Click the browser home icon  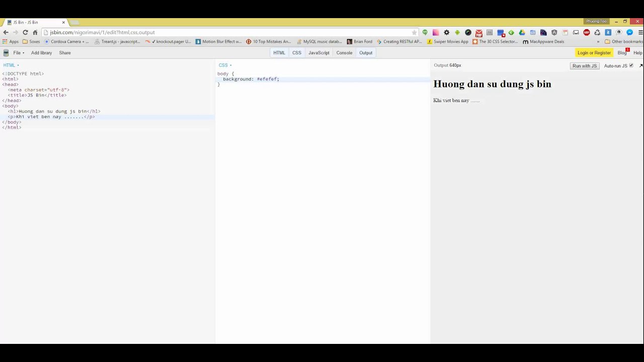pos(35,32)
